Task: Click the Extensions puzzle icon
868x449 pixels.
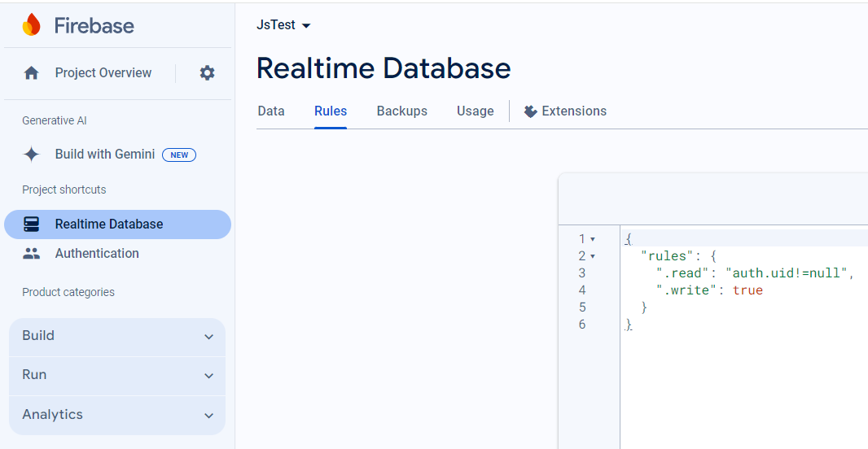Action: tap(531, 111)
